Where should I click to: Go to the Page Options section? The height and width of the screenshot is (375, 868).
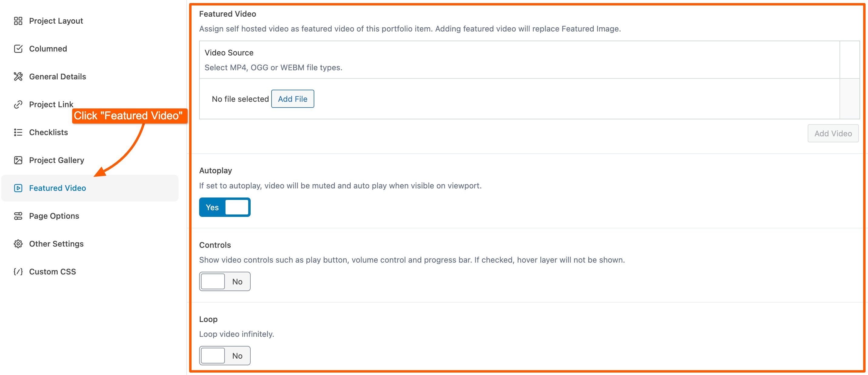point(54,216)
